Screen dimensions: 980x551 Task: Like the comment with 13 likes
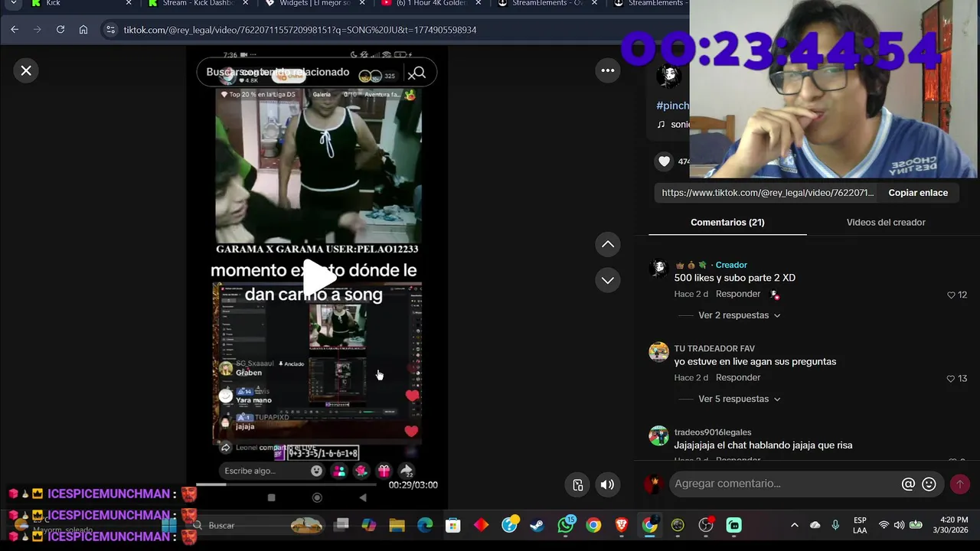click(952, 378)
